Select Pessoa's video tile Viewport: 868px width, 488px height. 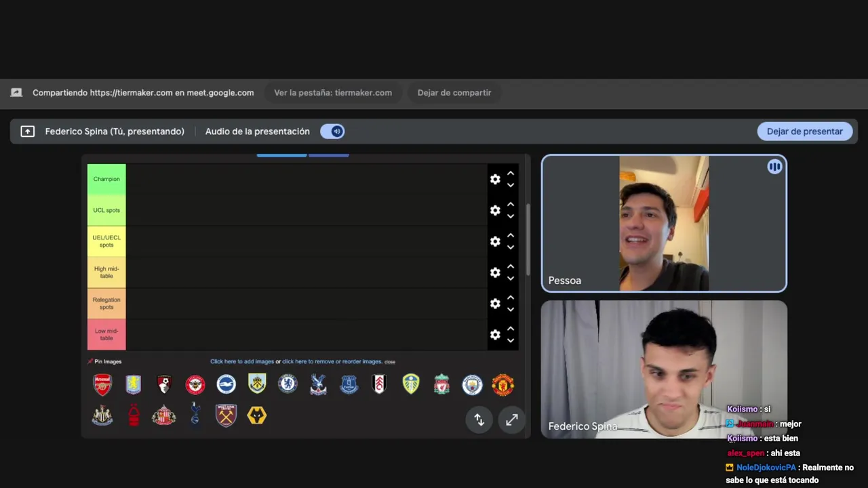664,224
